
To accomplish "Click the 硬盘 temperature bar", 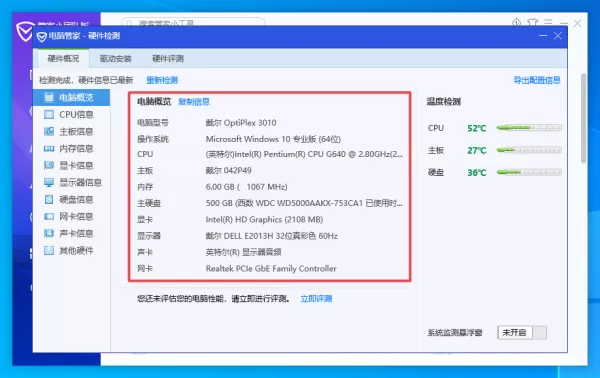I will point(529,172).
